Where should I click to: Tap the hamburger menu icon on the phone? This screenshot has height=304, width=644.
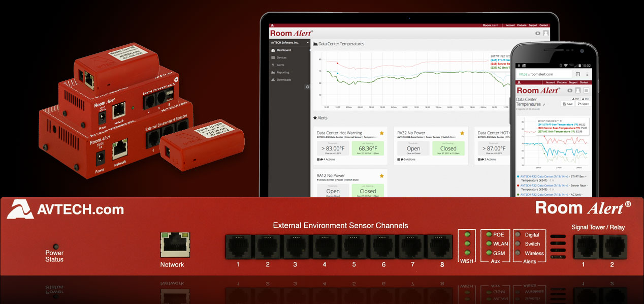tap(586, 90)
